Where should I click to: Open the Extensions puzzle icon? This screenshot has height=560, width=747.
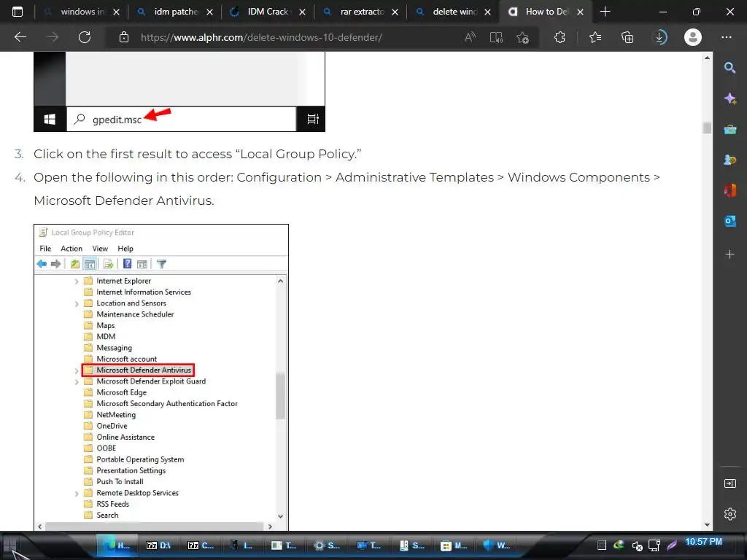click(x=560, y=37)
